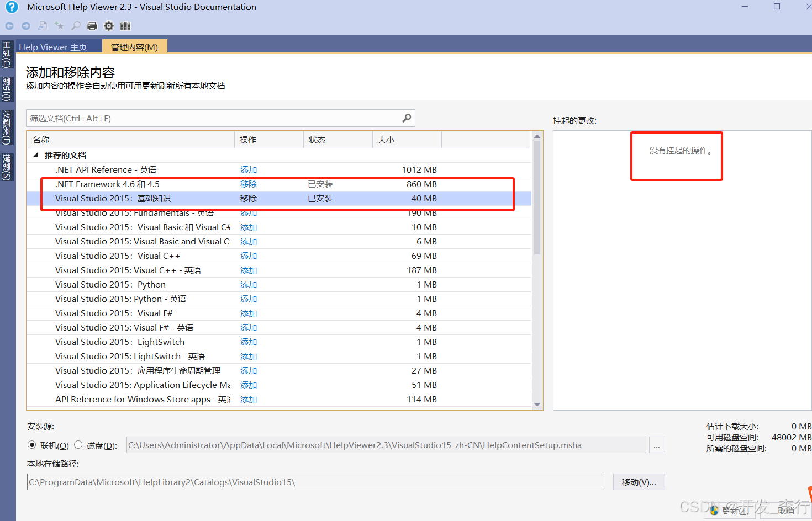Click the document list scrollbar down arrow
Viewport: 812px width, 521px height.
click(537, 405)
